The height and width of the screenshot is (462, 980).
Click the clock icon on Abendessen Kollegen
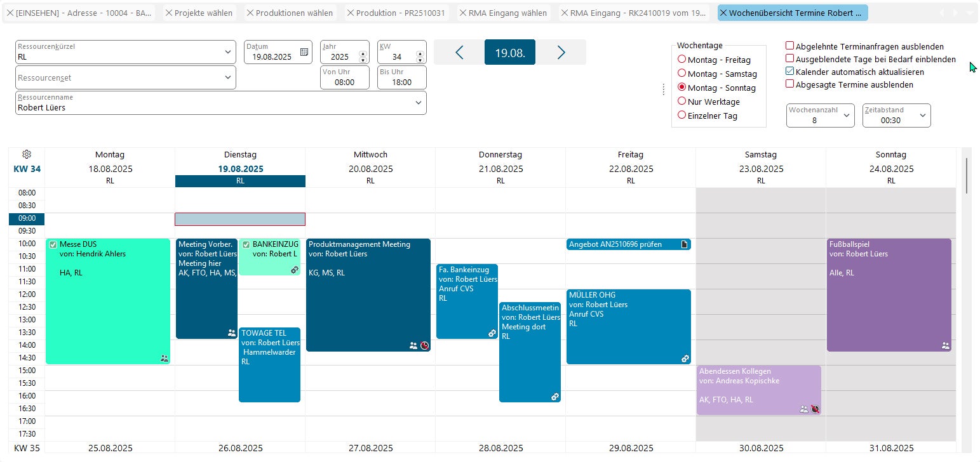[x=815, y=409]
